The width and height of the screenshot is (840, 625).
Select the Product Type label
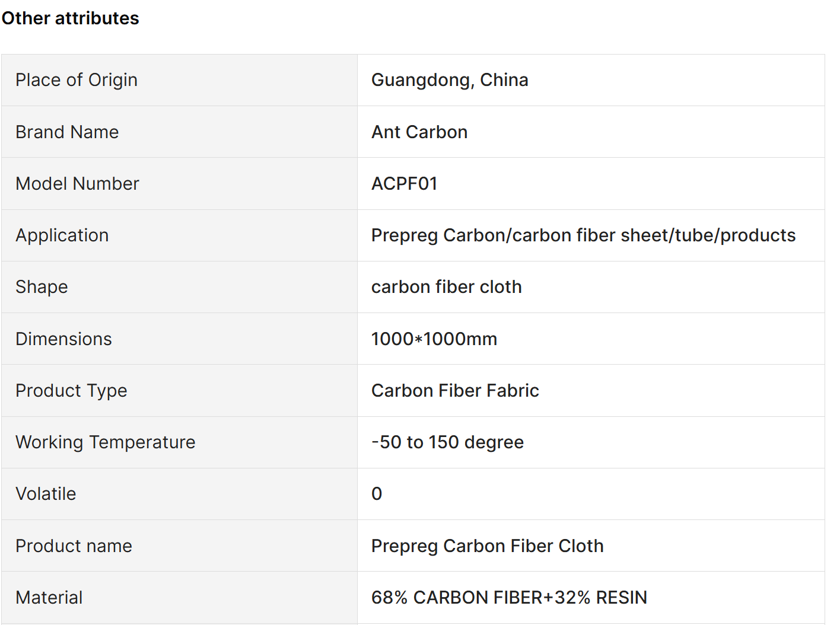(x=71, y=391)
